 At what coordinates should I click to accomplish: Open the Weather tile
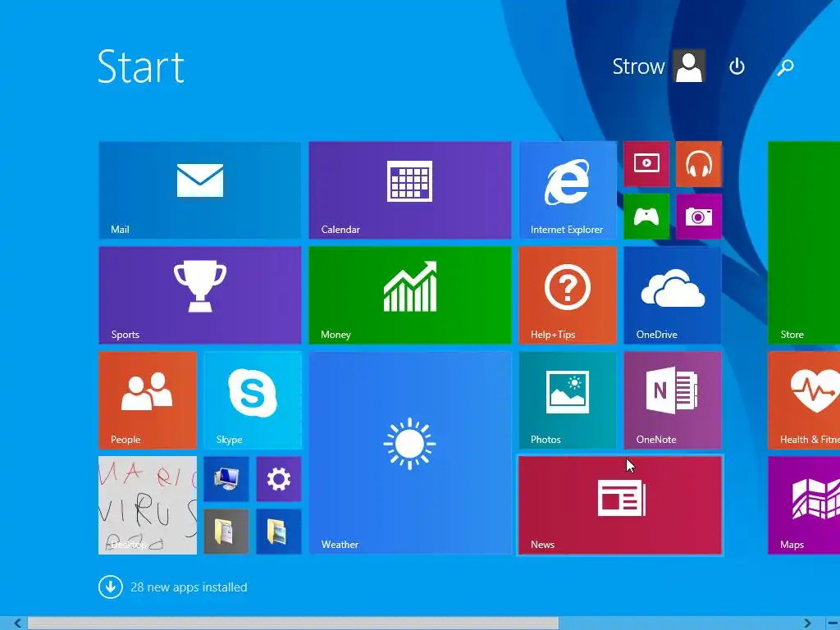410,453
